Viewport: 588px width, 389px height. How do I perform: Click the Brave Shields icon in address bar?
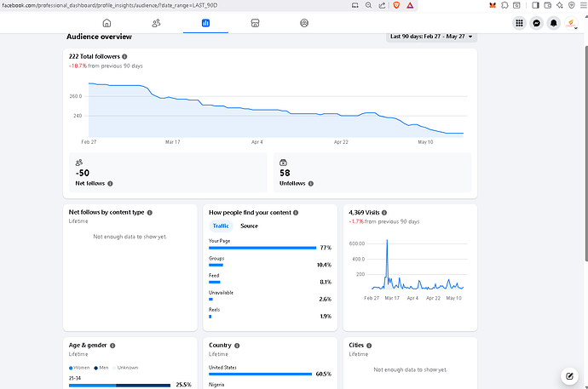(x=396, y=5)
